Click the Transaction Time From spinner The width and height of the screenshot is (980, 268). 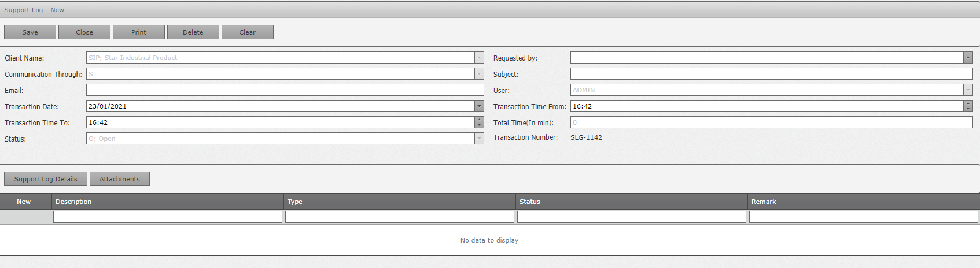[968, 106]
